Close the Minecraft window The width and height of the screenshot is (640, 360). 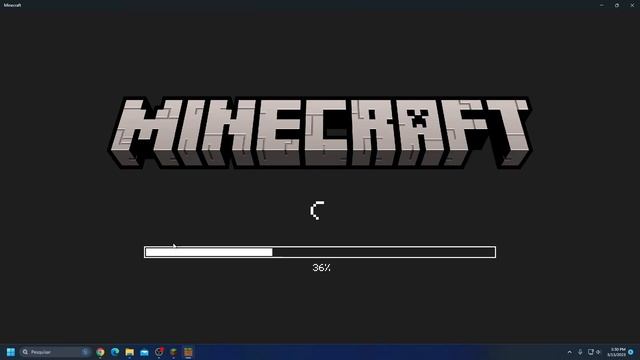point(632,5)
